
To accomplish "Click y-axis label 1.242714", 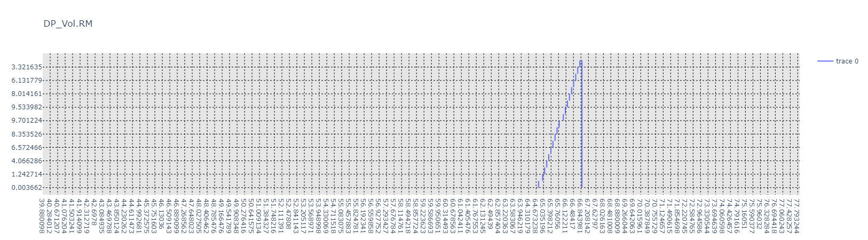I will click(27, 174).
